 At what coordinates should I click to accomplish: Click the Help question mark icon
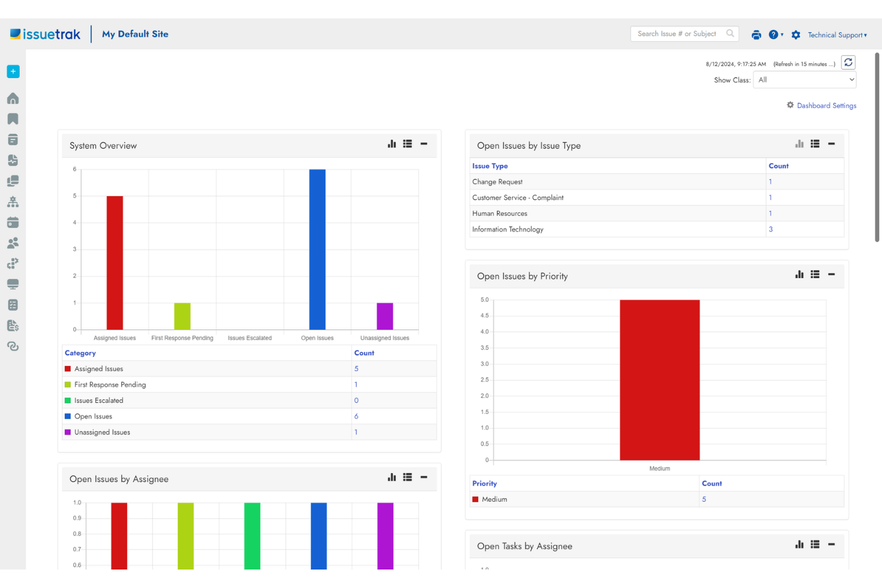click(x=774, y=35)
